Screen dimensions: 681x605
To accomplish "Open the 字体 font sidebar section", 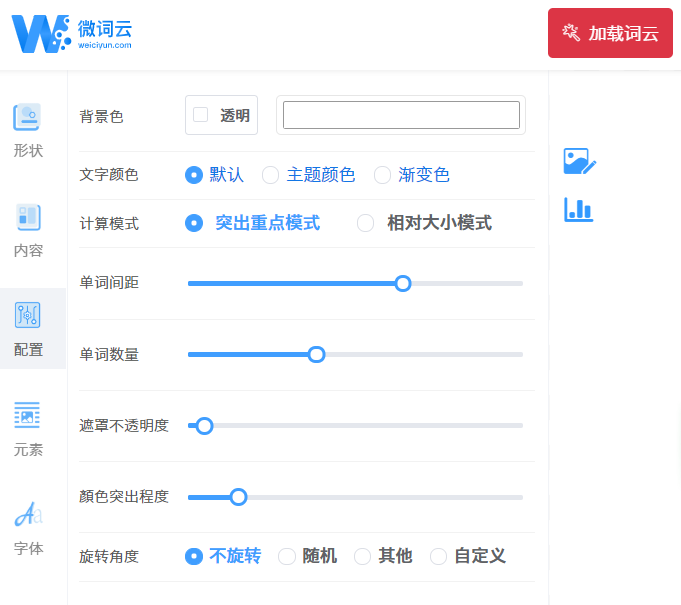I will click(x=28, y=528).
